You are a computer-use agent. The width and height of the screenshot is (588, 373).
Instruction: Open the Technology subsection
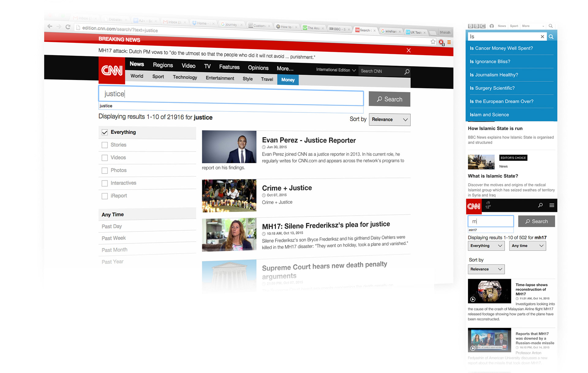pos(185,77)
